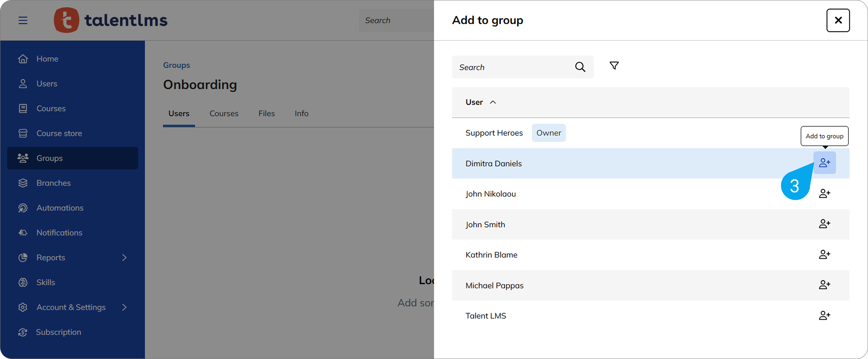Expand Account & Settings chevron
Viewport: 868px width, 359px height.
pos(124,307)
